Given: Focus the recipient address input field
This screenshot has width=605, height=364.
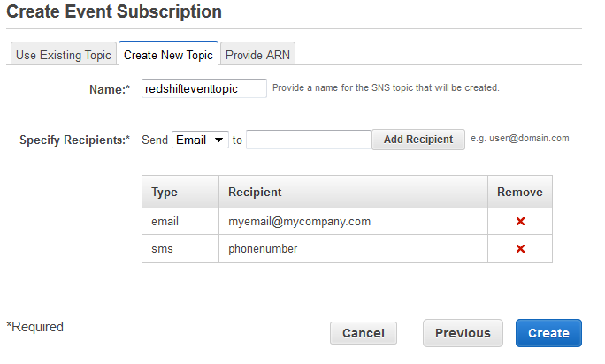Looking at the screenshot, I should [x=308, y=140].
